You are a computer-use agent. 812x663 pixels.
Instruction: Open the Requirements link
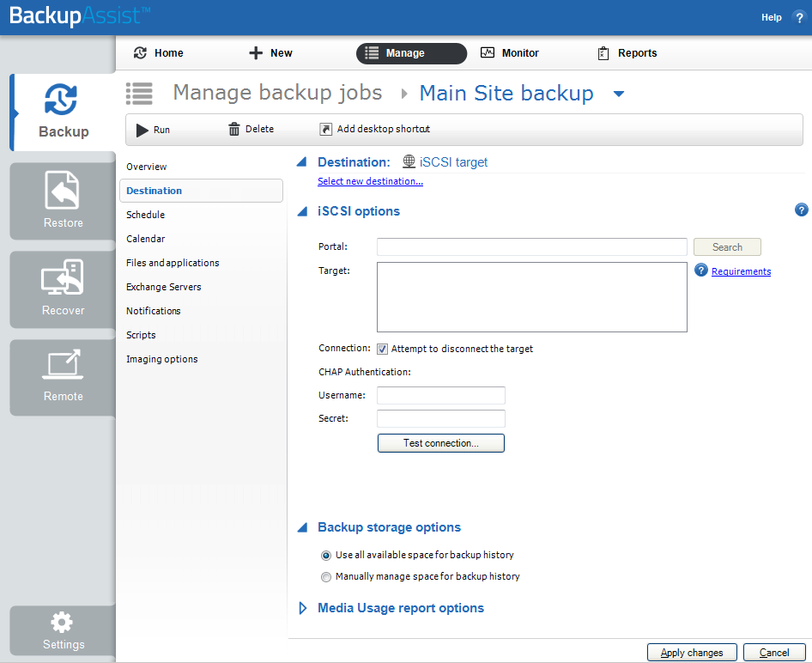click(x=741, y=271)
